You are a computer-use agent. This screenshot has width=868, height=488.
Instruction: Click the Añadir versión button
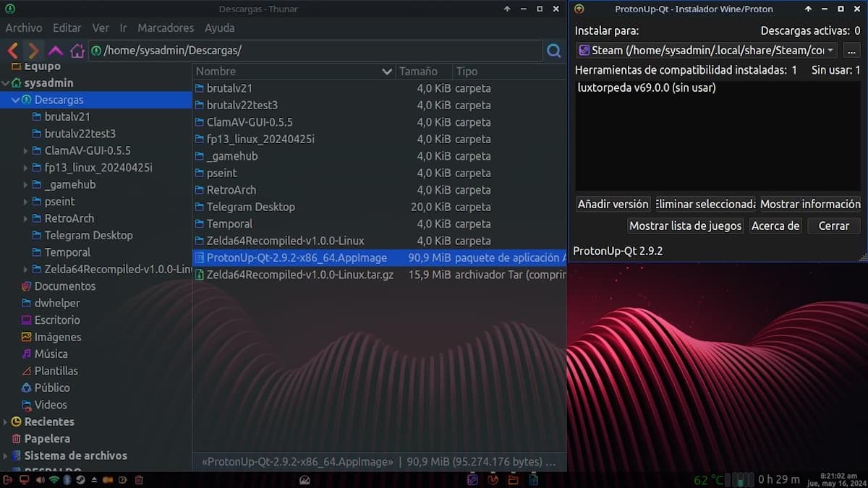[613, 204]
